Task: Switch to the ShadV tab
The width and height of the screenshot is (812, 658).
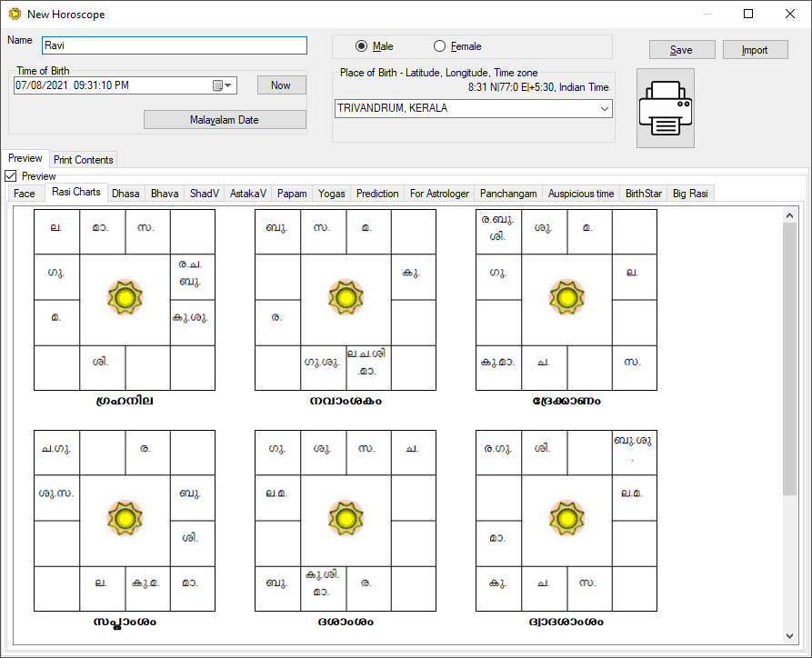Action: 205,194
